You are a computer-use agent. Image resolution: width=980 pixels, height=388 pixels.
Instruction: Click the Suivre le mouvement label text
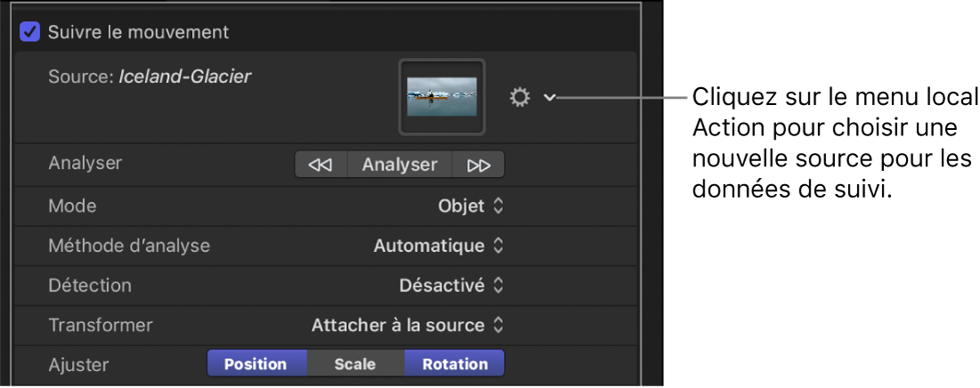coord(138,32)
